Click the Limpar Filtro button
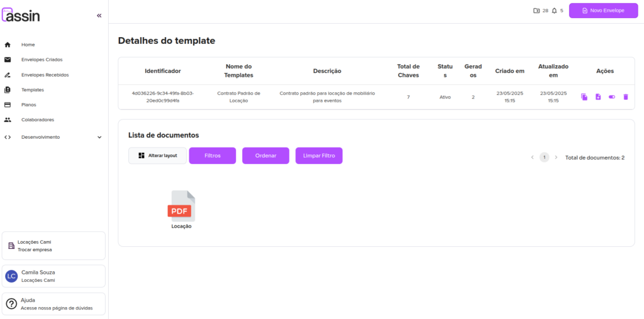 pos(319,156)
